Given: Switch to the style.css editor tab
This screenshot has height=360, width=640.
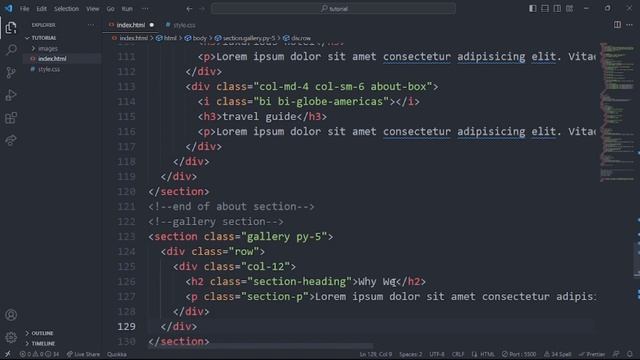Looking at the screenshot, I should pos(180,25).
